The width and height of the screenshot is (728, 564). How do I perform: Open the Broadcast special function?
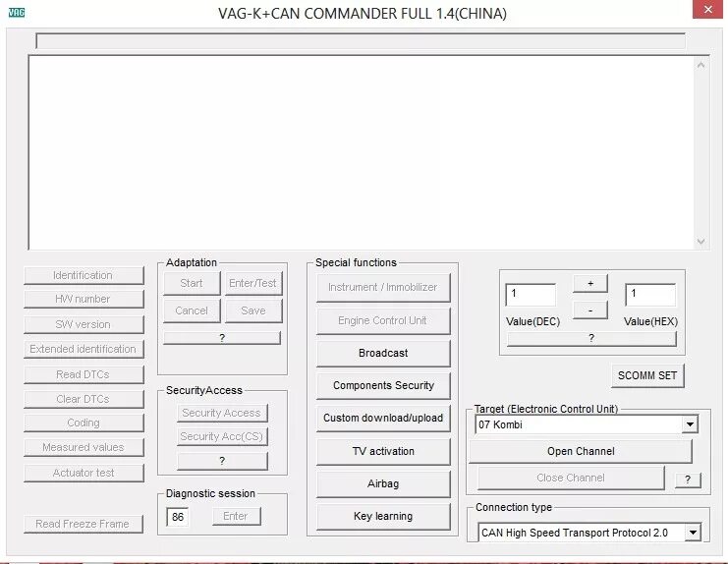coord(383,354)
